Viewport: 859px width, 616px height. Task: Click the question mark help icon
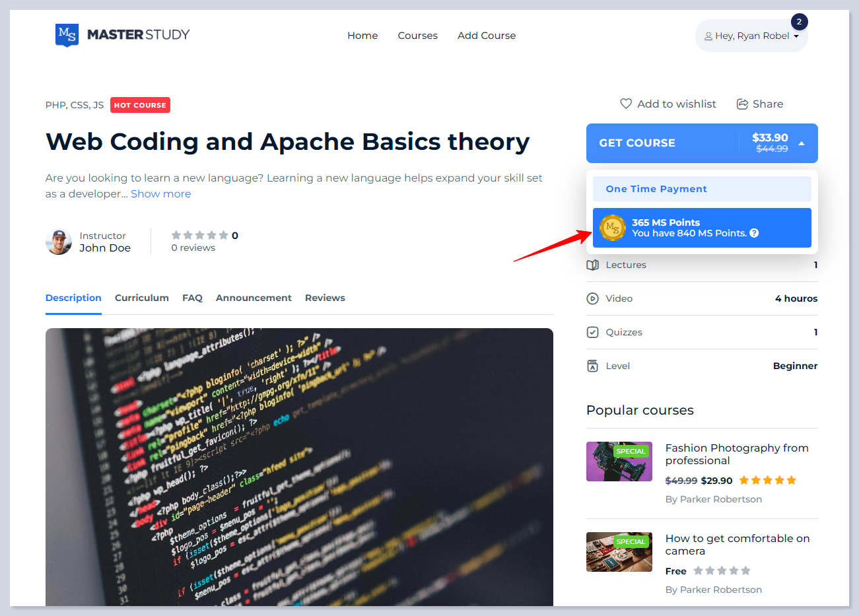(754, 233)
